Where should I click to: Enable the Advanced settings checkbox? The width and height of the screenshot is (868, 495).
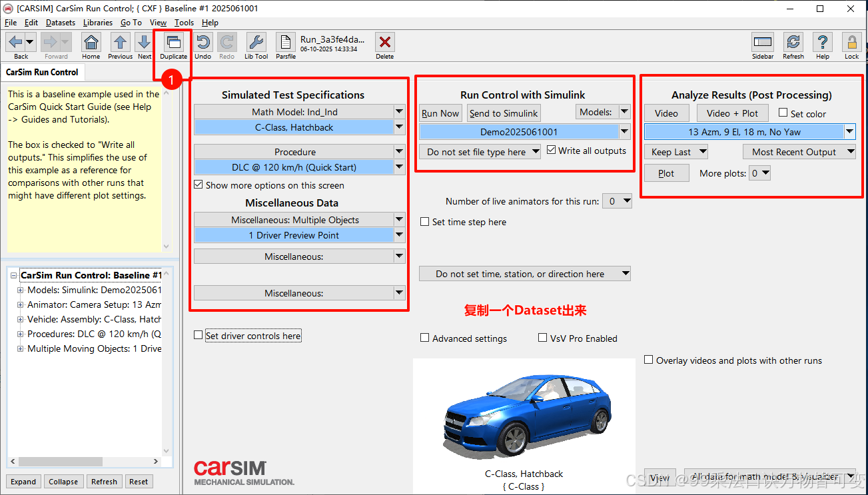[425, 338]
